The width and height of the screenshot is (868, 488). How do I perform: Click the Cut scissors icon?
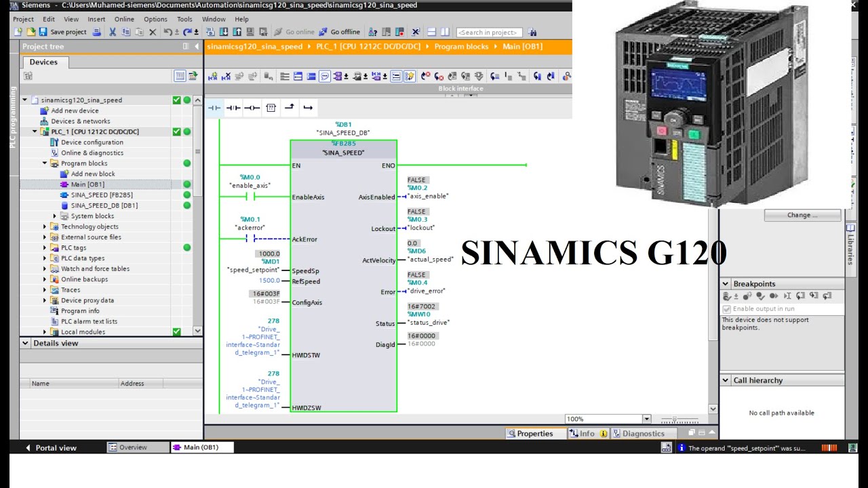pyautogui.click(x=112, y=32)
